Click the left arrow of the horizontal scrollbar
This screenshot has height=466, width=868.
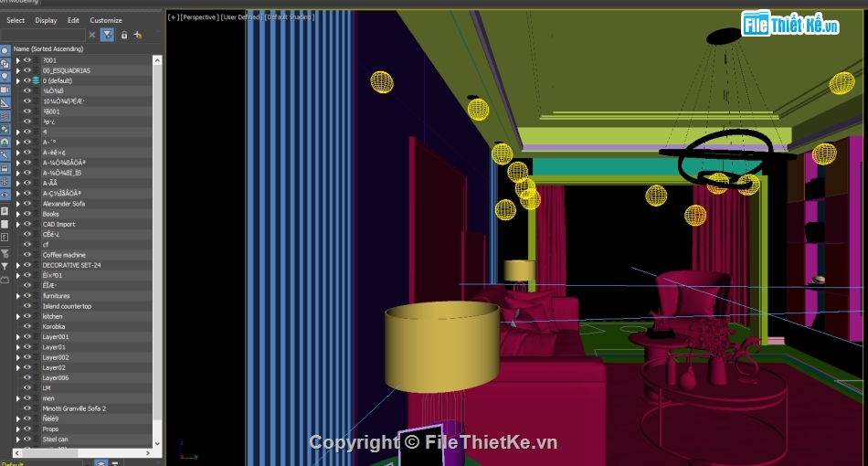[x=17, y=452]
